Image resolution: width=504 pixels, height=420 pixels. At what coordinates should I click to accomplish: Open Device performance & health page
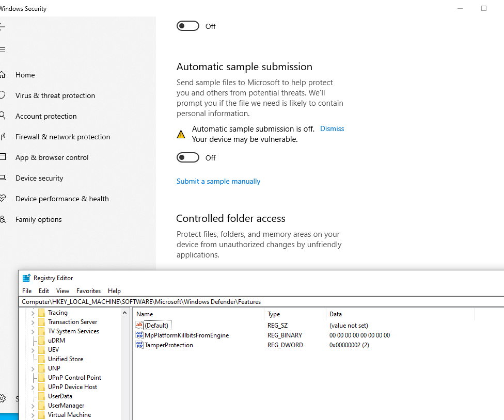pyautogui.click(x=62, y=199)
